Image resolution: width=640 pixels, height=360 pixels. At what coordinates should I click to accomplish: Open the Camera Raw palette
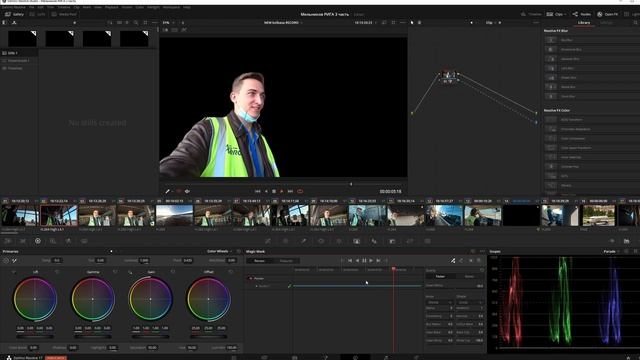(x=8, y=241)
